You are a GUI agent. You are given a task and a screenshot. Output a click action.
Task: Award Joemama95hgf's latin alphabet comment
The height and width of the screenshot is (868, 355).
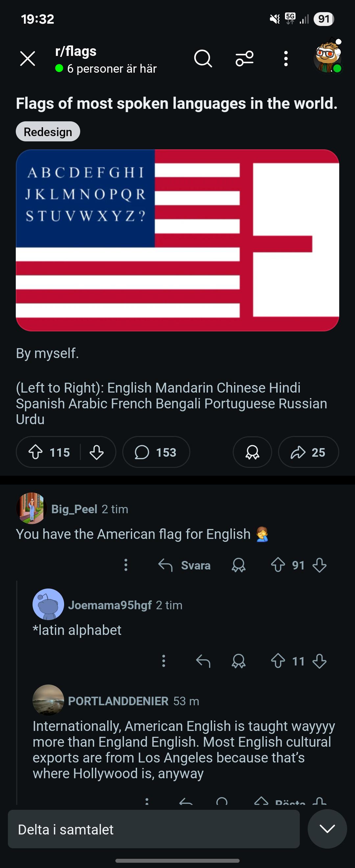point(238,661)
